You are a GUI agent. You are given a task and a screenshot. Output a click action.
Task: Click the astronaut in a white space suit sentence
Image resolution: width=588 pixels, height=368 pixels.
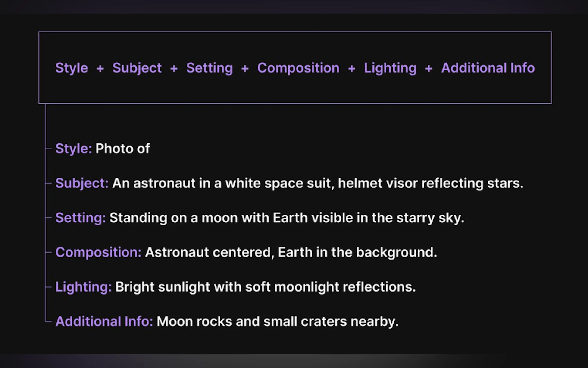click(x=317, y=183)
